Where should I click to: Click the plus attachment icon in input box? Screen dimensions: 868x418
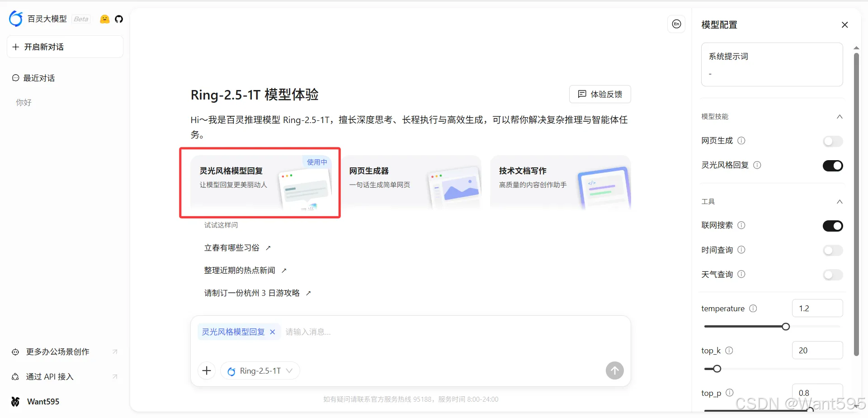[207, 370]
